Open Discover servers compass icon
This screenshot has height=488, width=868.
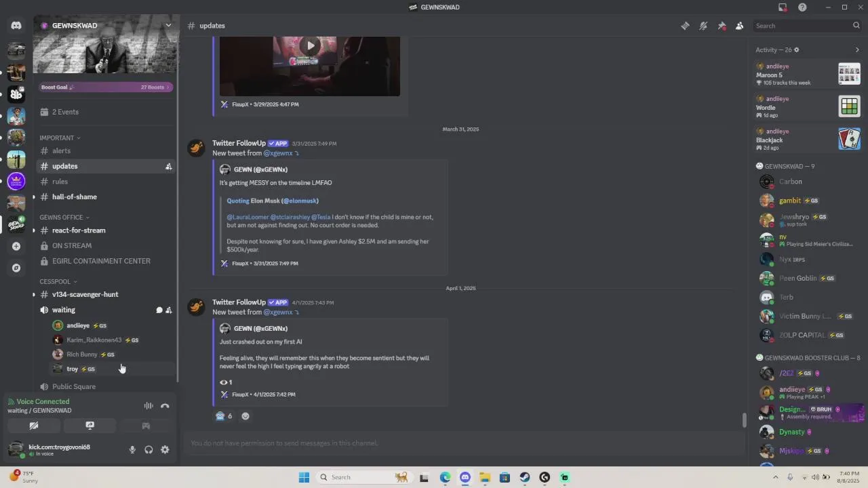tap(16, 268)
